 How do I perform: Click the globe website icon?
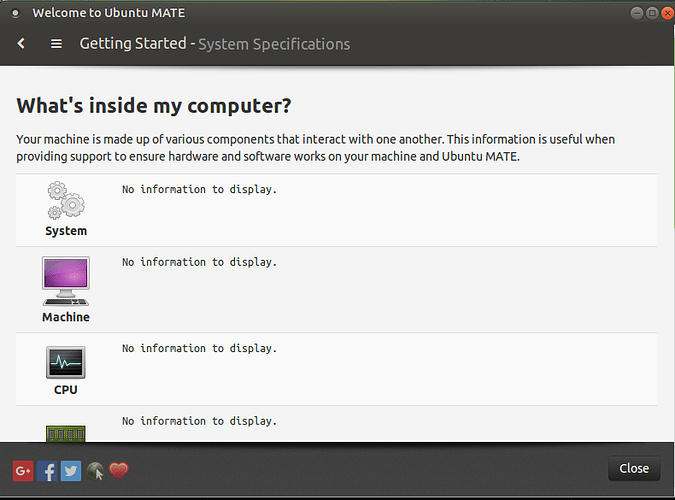coord(95,471)
